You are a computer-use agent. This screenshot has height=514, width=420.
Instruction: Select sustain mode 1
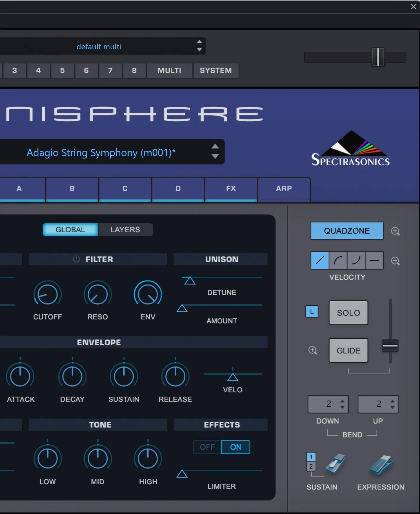[311, 457]
